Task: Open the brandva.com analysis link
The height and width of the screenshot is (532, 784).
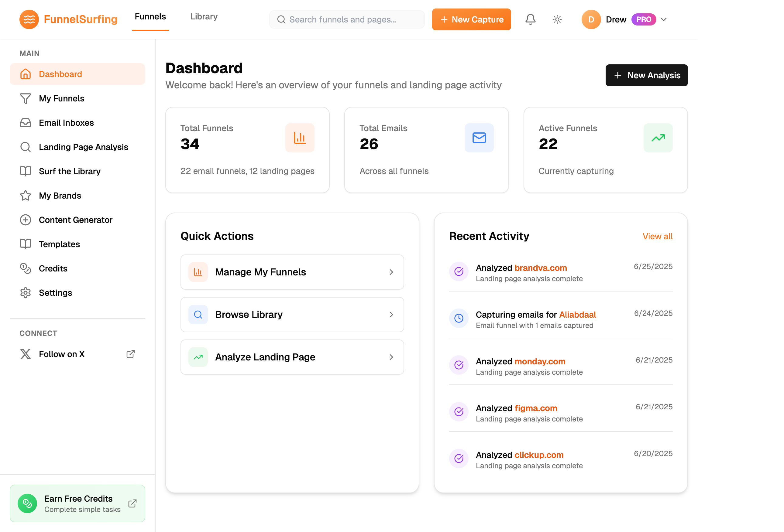Action: click(x=540, y=268)
